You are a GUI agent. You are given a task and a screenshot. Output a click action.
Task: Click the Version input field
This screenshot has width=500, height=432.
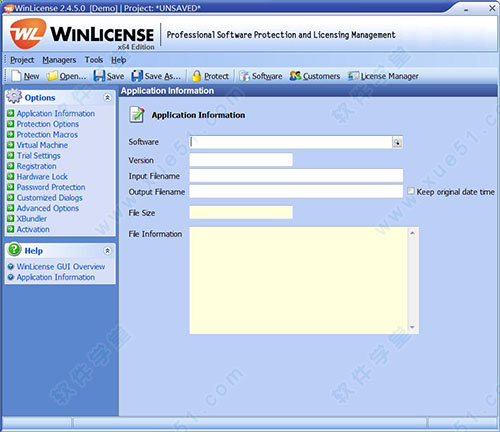click(x=241, y=160)
